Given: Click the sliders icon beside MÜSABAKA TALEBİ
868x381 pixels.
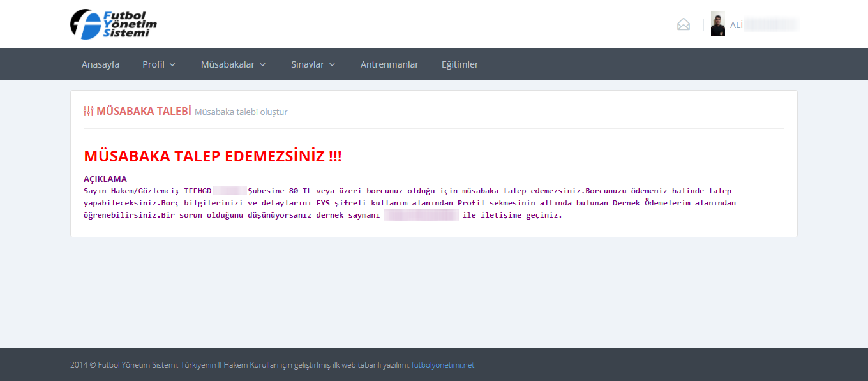Looking at the screenshot, I should [89, 111].
